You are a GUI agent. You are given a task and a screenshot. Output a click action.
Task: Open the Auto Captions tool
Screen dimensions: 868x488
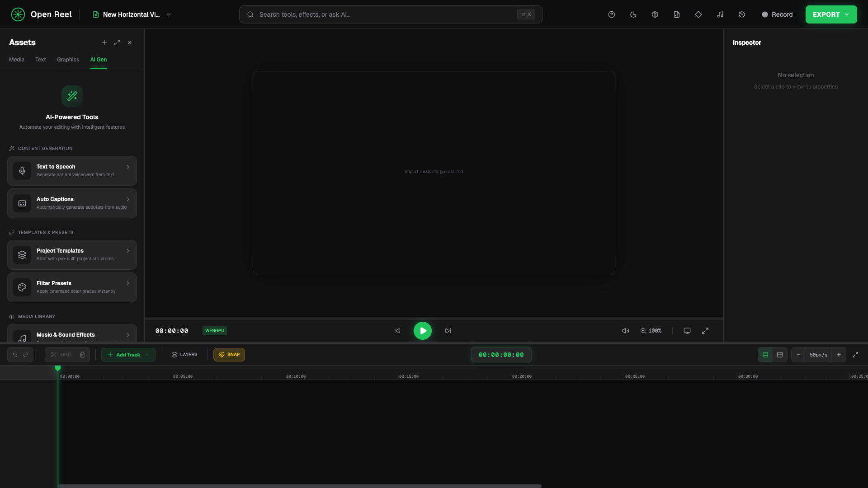point(72,203)
